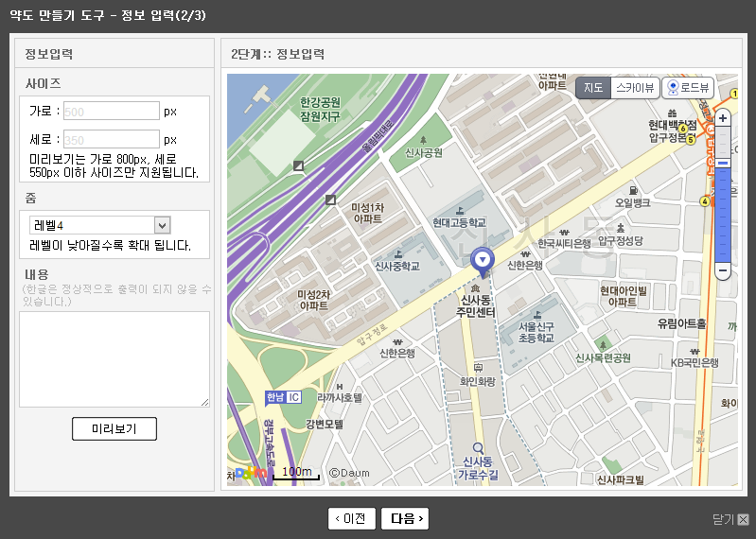756x539 pixels.
Task: Click the Daum logo on map
Action: click(251, 473)
